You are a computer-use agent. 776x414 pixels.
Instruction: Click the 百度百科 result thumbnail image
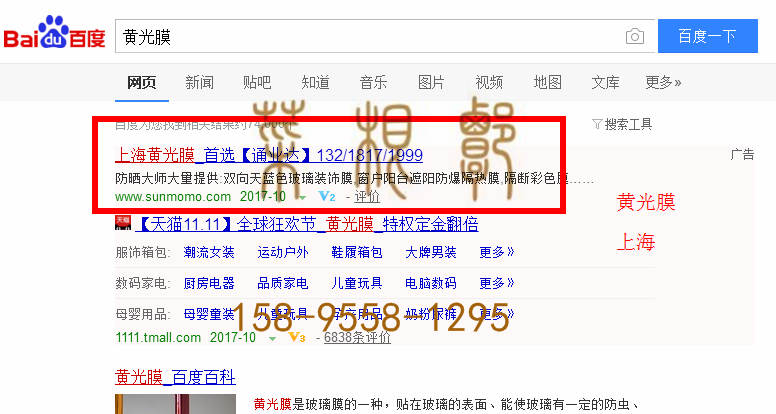(175, 404)
